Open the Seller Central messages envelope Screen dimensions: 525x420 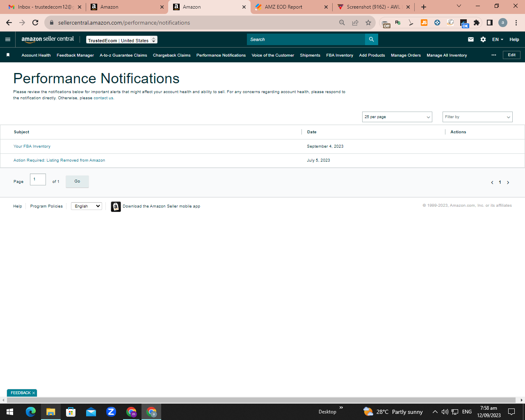(471, 39)
